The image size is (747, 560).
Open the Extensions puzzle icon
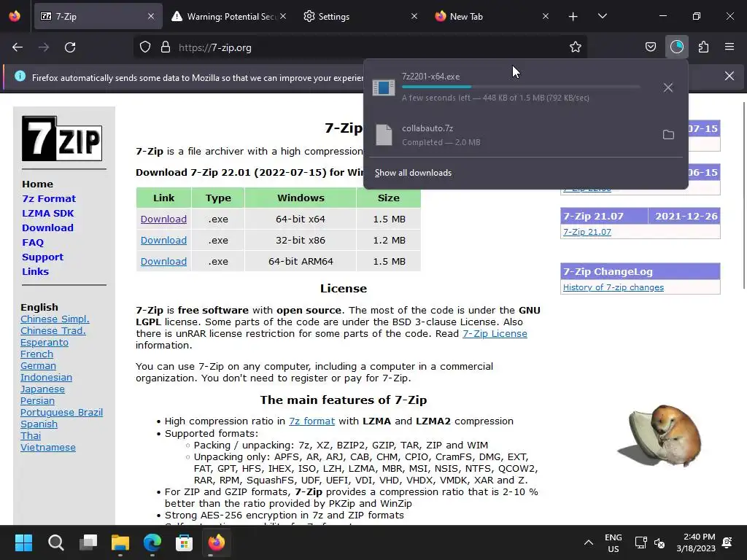coord(703,47)
